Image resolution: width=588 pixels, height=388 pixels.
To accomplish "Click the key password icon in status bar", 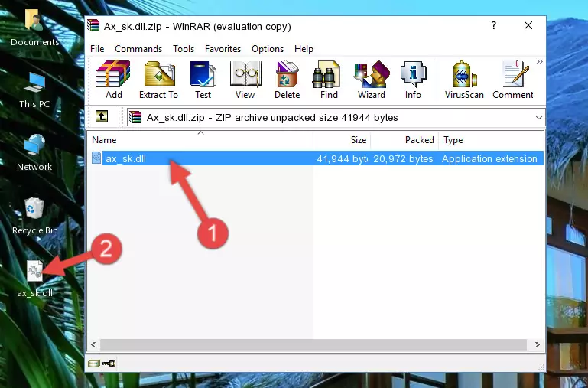I will 109,364.
